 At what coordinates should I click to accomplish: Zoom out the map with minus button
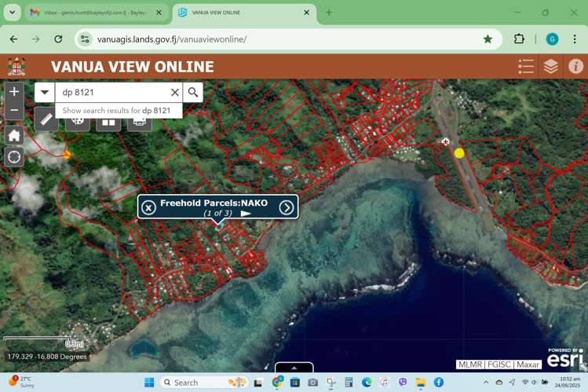[14, 110]
